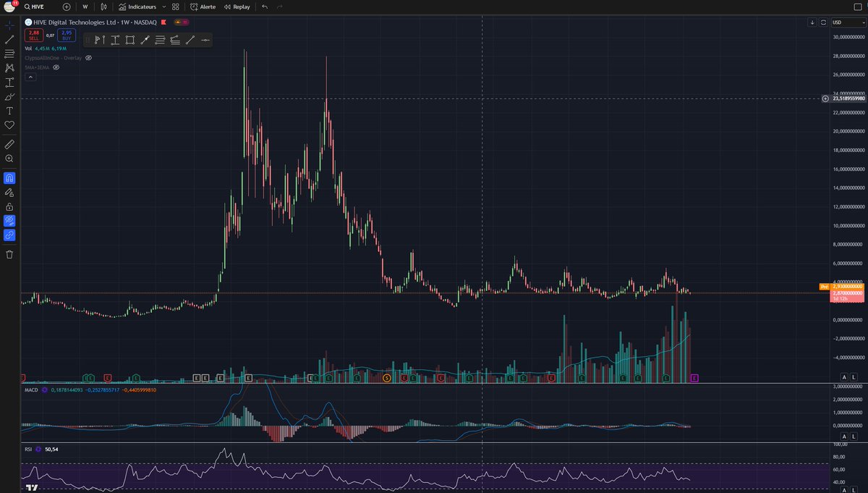This screenshot has height=493, width=868.
Task: Collapse the legend with the arrow button
Action: pos(30,76)
